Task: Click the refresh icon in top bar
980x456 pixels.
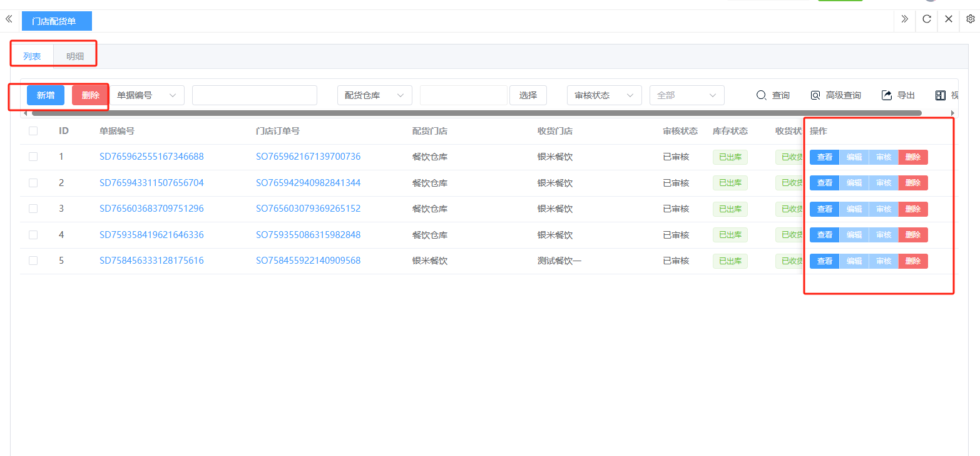Action: click(927, 19)
